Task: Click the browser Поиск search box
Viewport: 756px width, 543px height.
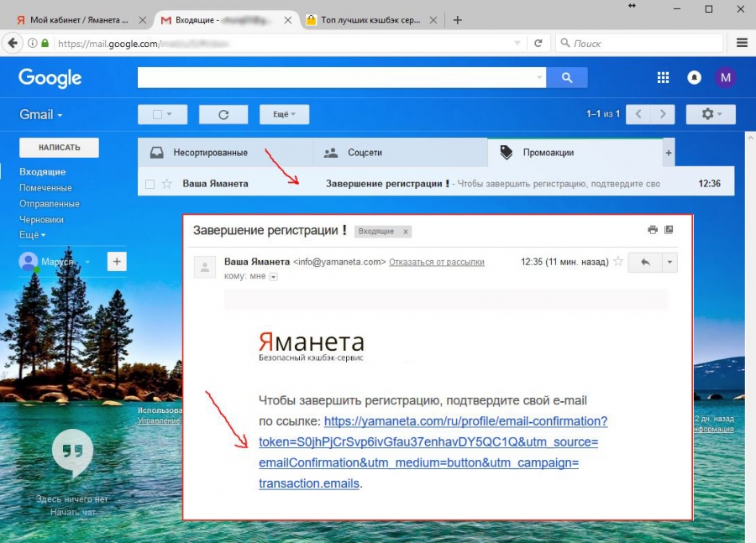Action: pos(639,44)
